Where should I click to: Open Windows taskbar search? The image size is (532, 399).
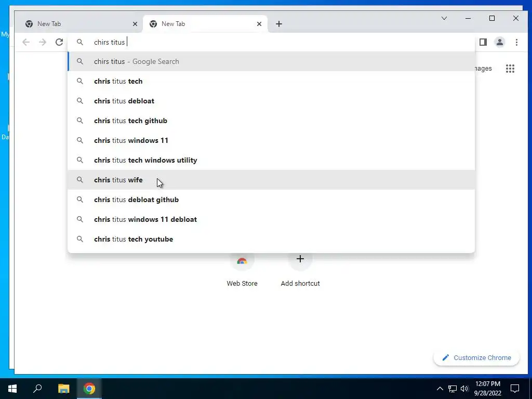37,389
